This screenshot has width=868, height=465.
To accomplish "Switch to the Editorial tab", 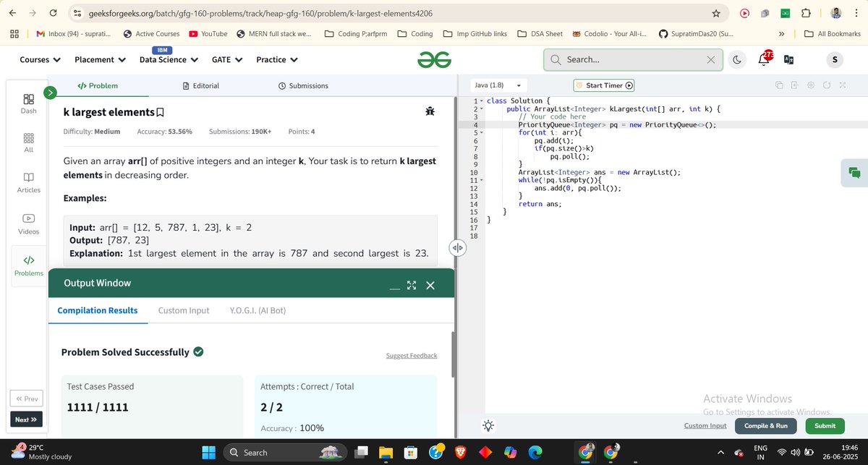I will [201, 85].
